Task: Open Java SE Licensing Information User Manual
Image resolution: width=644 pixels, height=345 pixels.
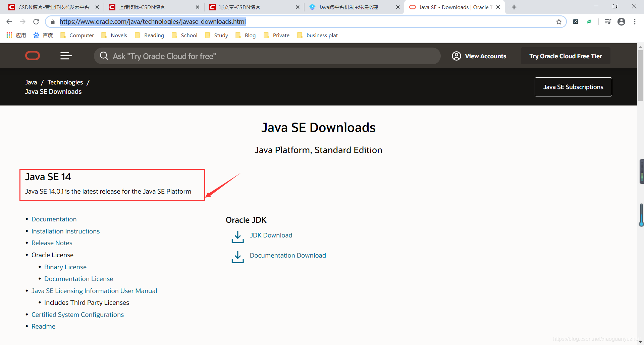Action: click(94, 291)
